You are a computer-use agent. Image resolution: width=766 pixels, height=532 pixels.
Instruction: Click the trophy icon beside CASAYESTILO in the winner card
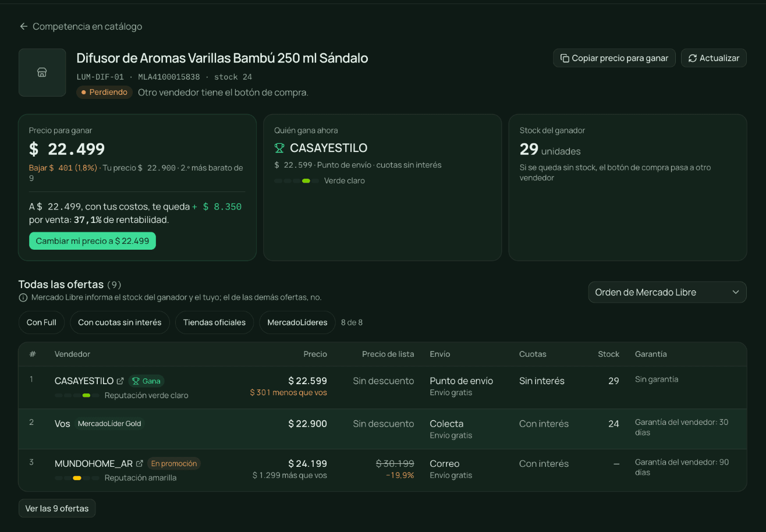279,148
